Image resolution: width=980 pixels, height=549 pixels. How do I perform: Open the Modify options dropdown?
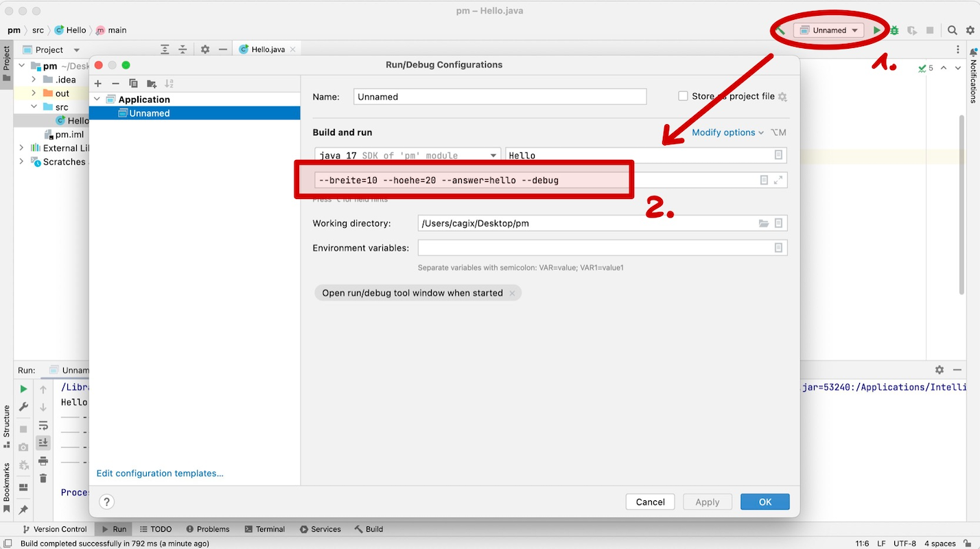pyautogui.click(x=724, y=132)
